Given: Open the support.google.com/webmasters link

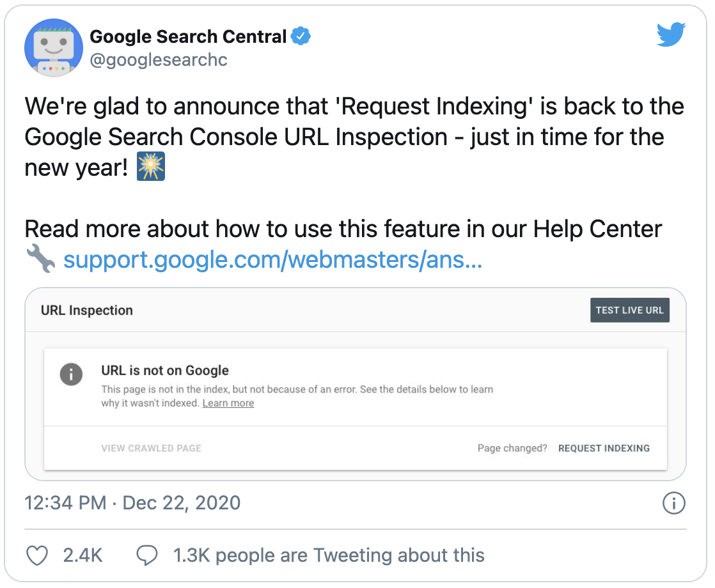Looking at the screenshot, I should tap(272, 259).
